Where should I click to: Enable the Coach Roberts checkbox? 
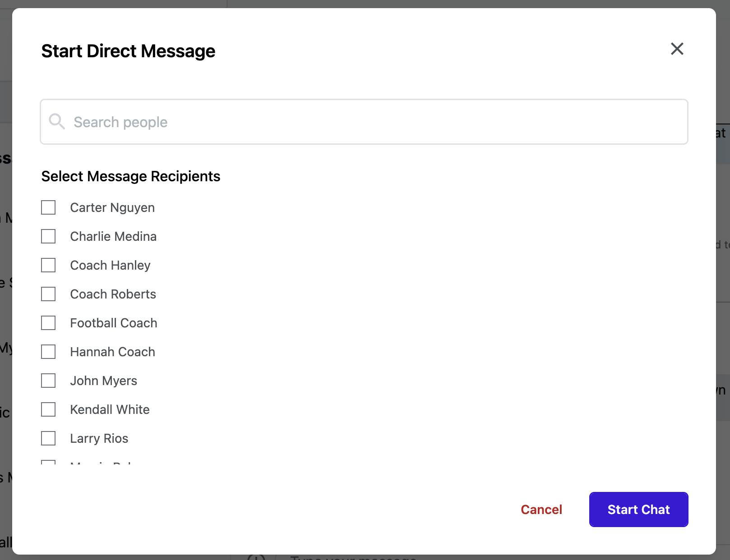click(48, 294)
